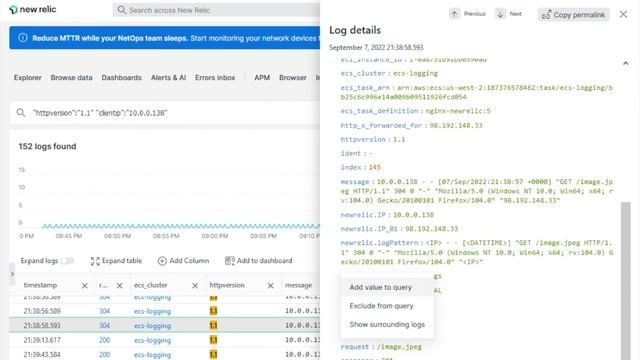Click the ecs_task_definition value nginx-newrelic:5

(x=458, y=111)
